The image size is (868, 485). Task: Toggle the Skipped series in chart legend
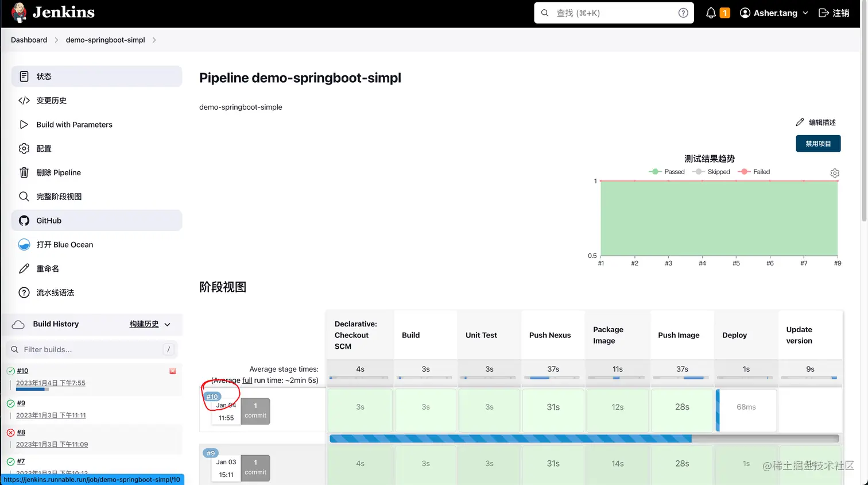[x=711, y=172]
